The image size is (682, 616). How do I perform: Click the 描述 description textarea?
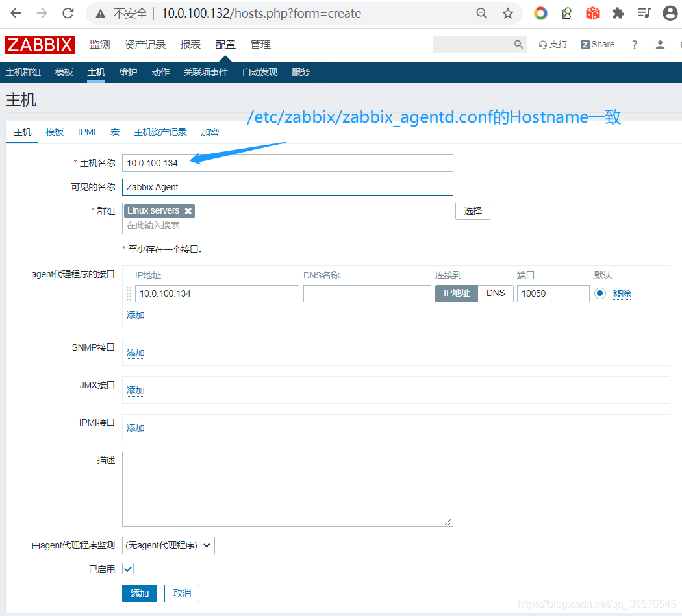pos(288,489)
